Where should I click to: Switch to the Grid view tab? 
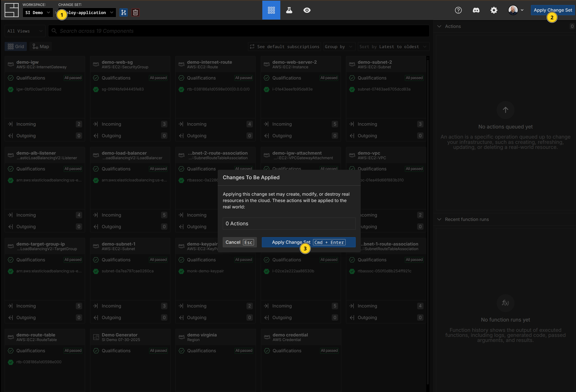[x=16, y=47]
